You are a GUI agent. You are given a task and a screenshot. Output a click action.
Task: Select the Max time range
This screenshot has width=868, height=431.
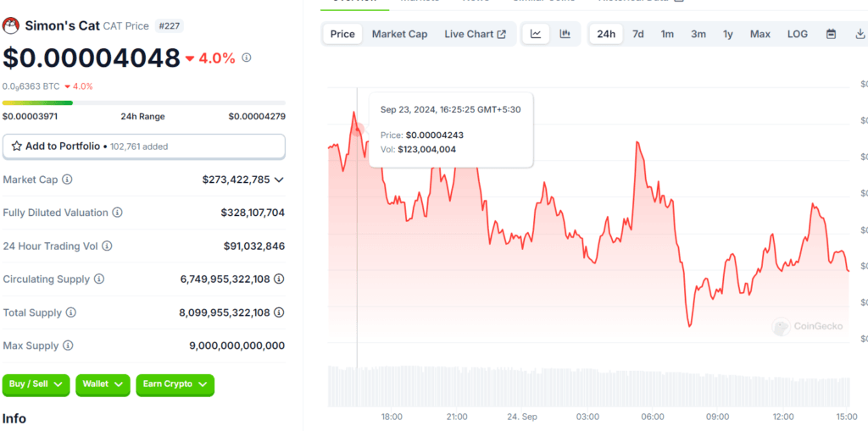coord(760,34)
